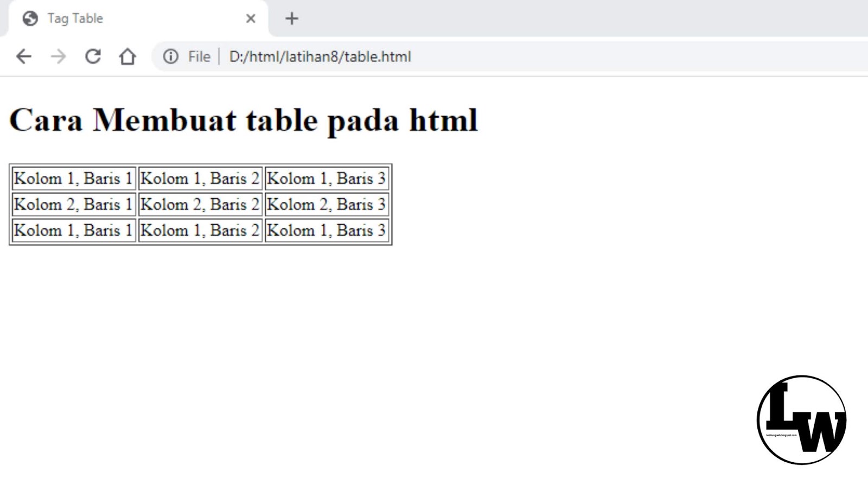Screen dimensions: 868x491
Task: Click the cell labeled Kolom 2, Baris 3
Action: 326,205
